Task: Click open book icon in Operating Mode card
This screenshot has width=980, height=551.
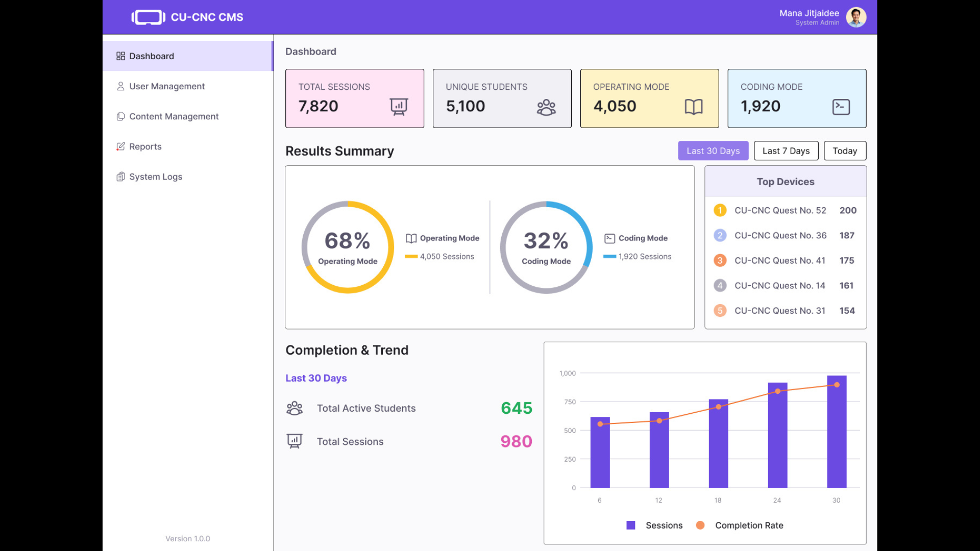Action: coord(693,107)
